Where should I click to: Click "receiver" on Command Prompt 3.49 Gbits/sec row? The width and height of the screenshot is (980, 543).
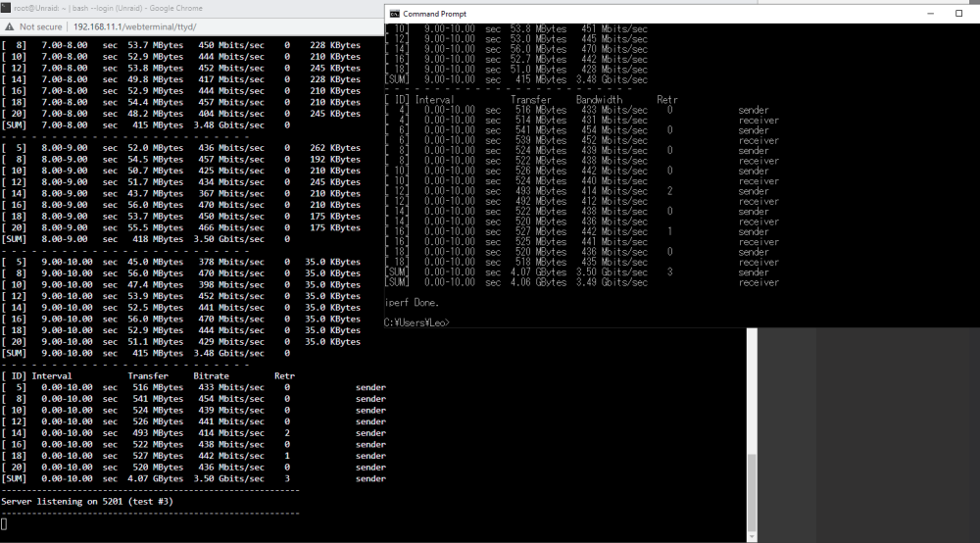(759, 282)
